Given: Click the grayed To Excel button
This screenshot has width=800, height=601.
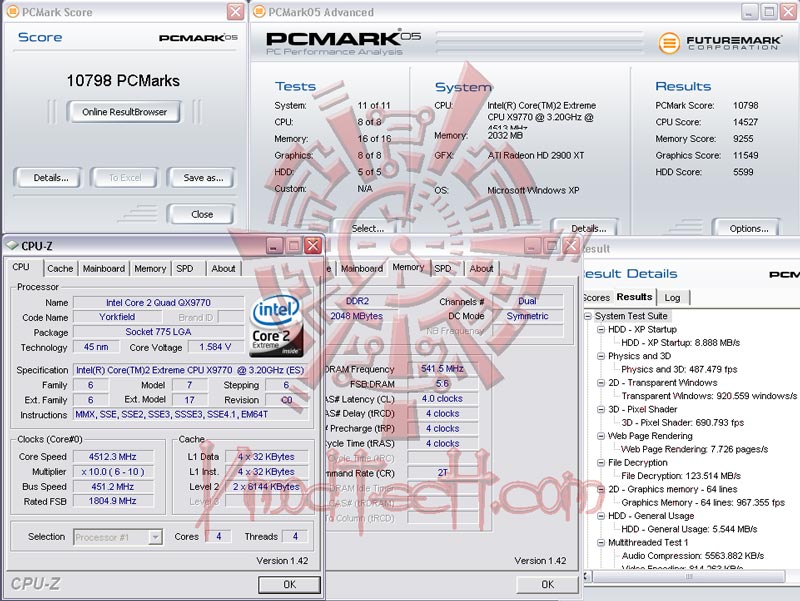Looking at the screenshot, I should click(125, 178).
